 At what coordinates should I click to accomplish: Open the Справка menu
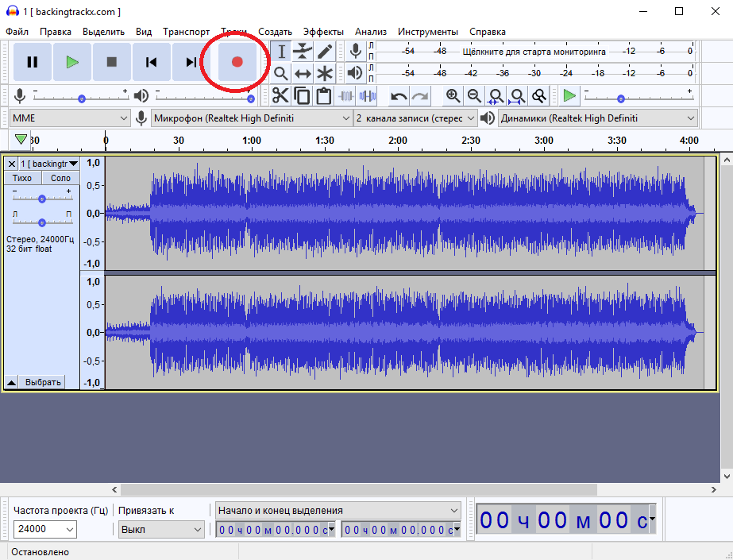pyautogui.click(x=488, y=32)
